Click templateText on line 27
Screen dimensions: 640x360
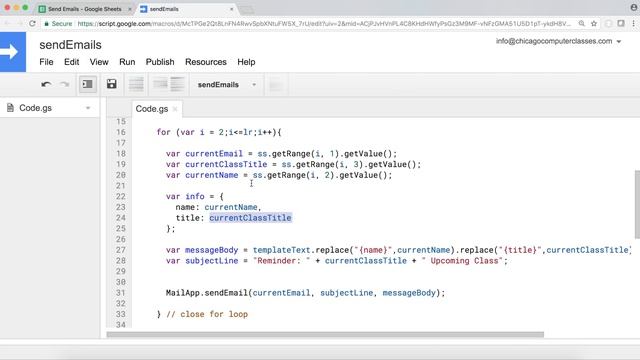tap(282, 250)
